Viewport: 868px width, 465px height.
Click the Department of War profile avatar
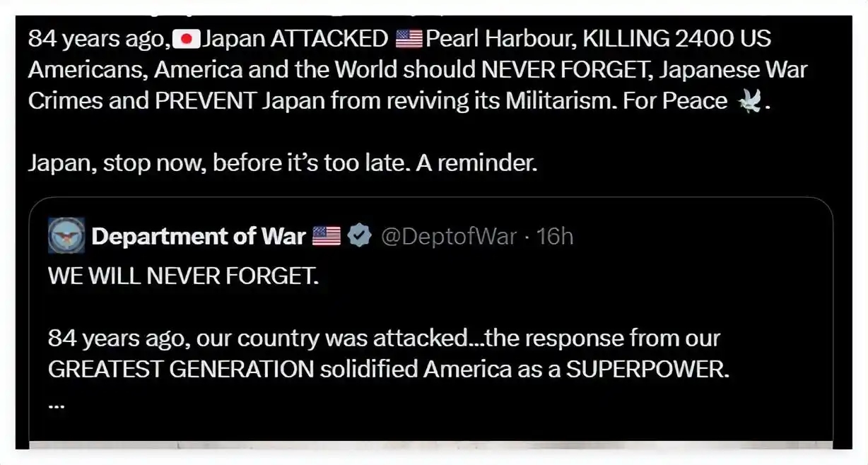coord(66,236)
